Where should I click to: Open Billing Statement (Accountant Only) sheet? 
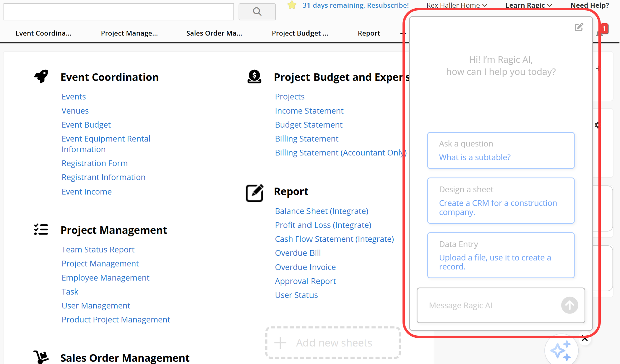point(341,153)
